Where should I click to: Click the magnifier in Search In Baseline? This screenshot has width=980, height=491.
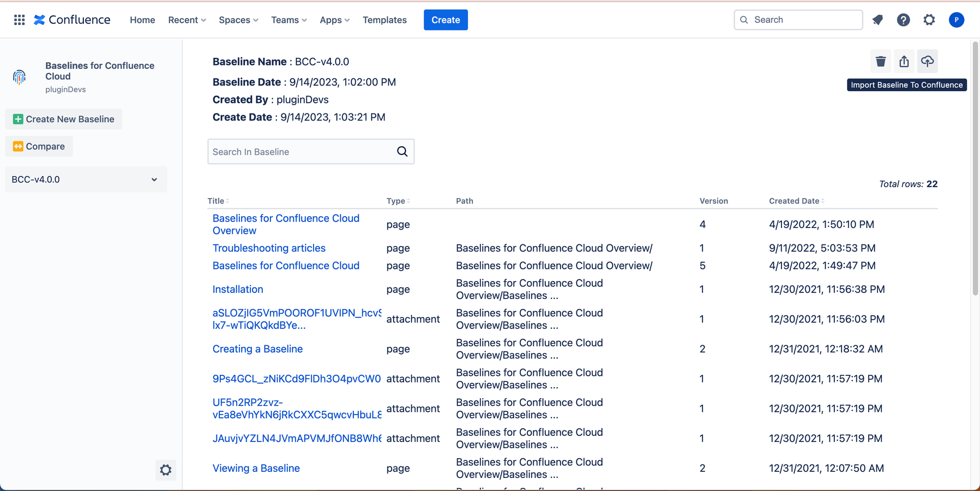(x=402, y=152)
